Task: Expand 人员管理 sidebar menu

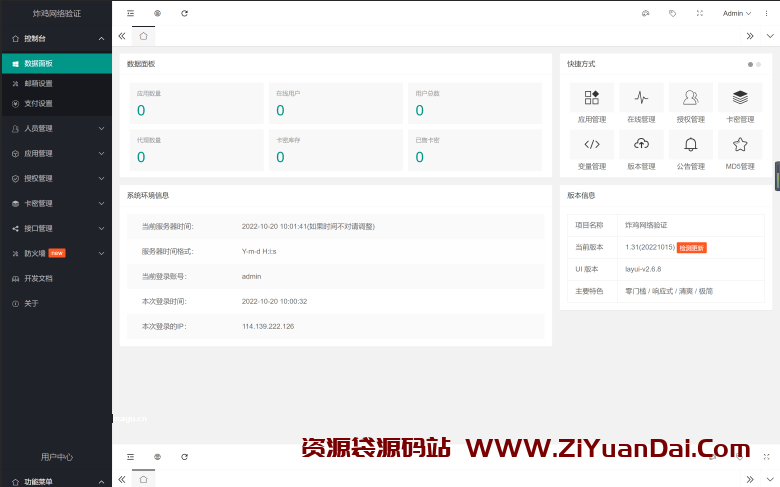Action: [56, 128]
